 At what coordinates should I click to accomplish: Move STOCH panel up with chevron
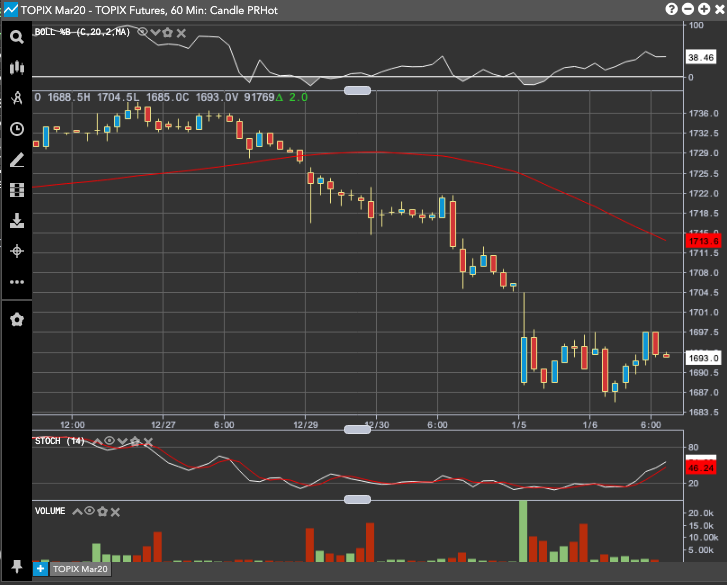(97, 441)
